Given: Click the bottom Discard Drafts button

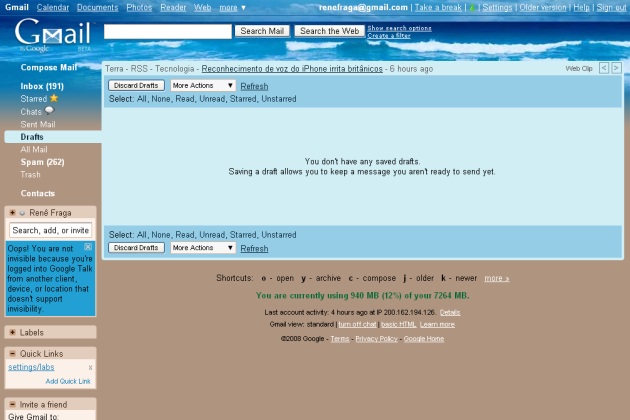Looking at the screenshot, I should click(x=136, y=248).
